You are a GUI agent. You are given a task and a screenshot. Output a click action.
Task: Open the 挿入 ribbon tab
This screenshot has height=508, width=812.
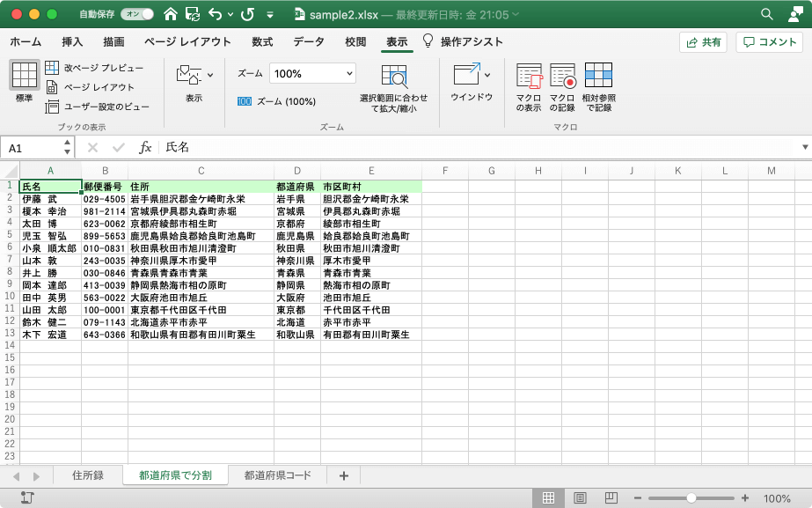click(x=72, y=42)
